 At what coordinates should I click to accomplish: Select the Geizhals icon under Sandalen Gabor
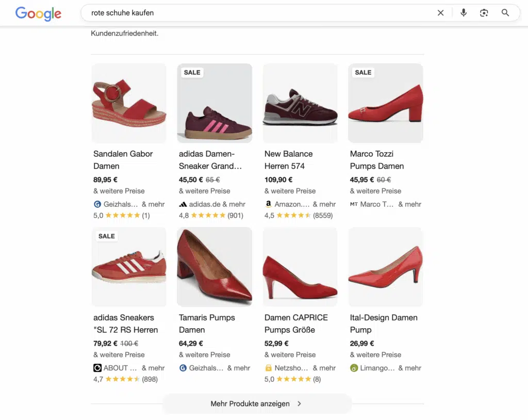(x=97, y=204)
